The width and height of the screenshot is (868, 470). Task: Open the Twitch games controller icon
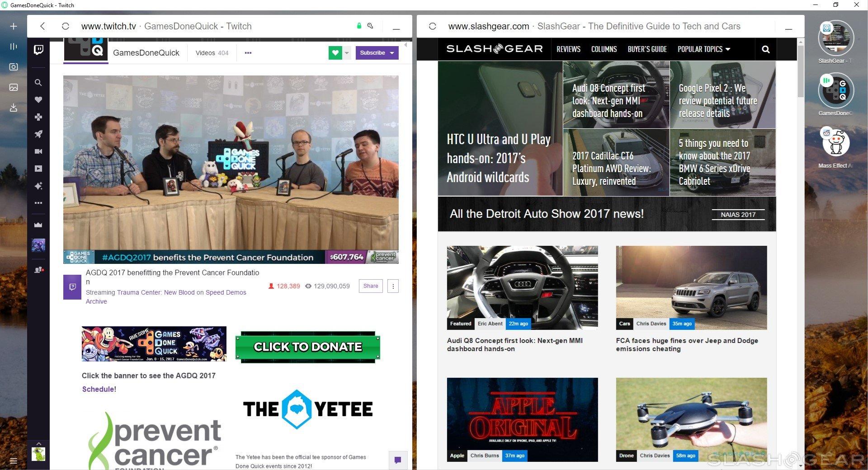(38, 117)
